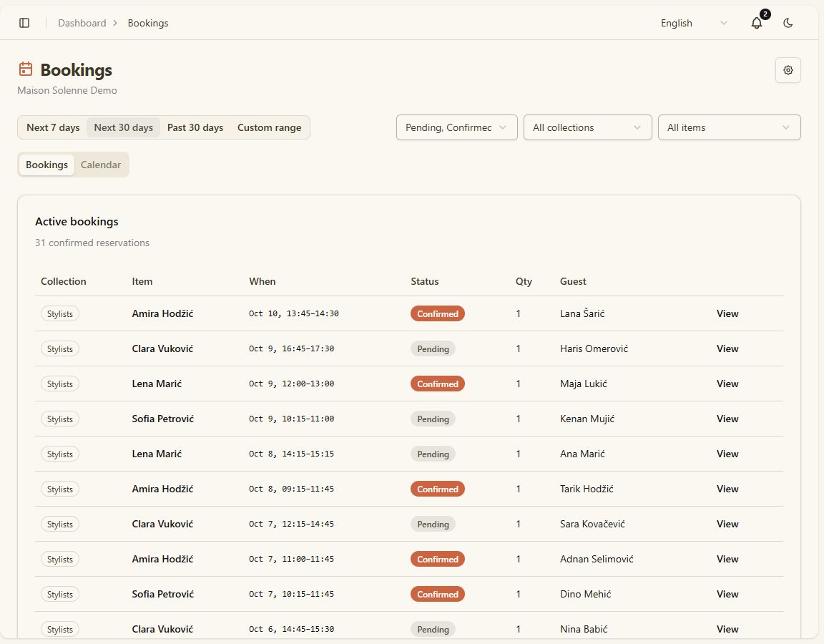View Haris Omerović's booking

tap(727, 348)
